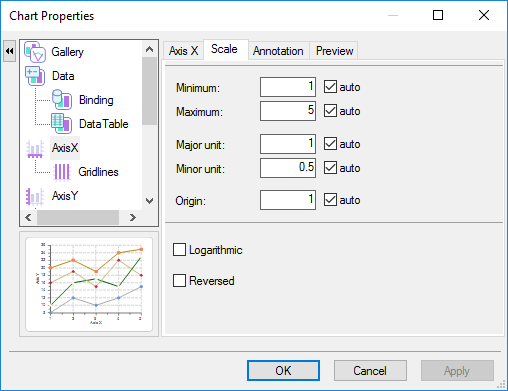Select the DataTable grid icon
Screen dimensions: 508x391
point(61,124)
